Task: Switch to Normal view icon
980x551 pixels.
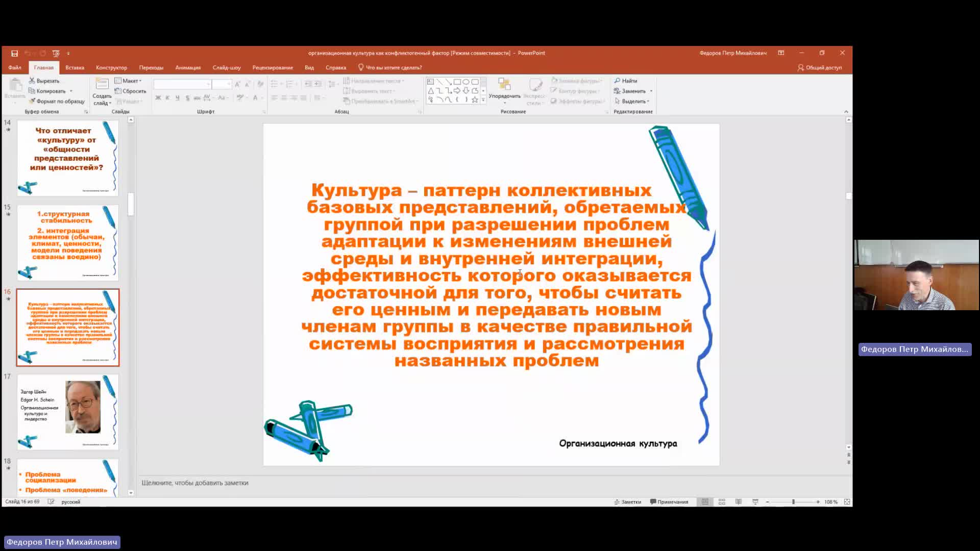Action: click(x=705, y=502)
